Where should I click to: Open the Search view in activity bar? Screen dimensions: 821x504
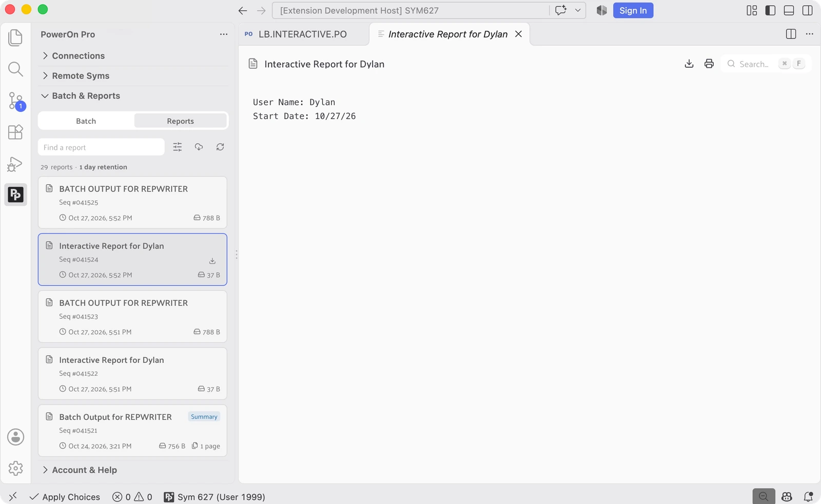tap(15, 69)
